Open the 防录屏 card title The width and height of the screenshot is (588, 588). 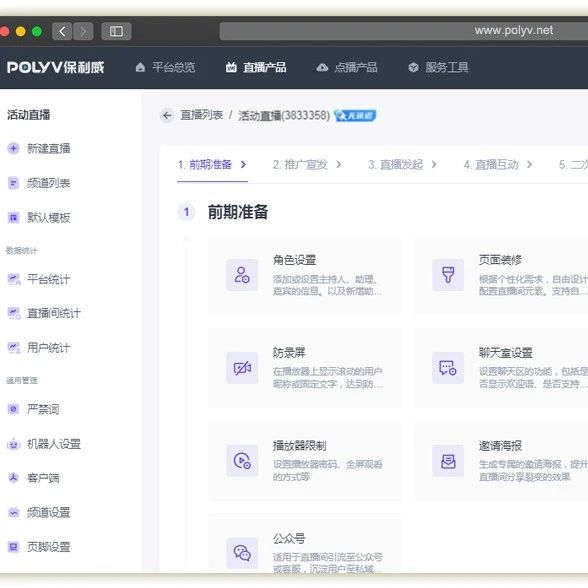pyautogui.click(x=289, y=352)
